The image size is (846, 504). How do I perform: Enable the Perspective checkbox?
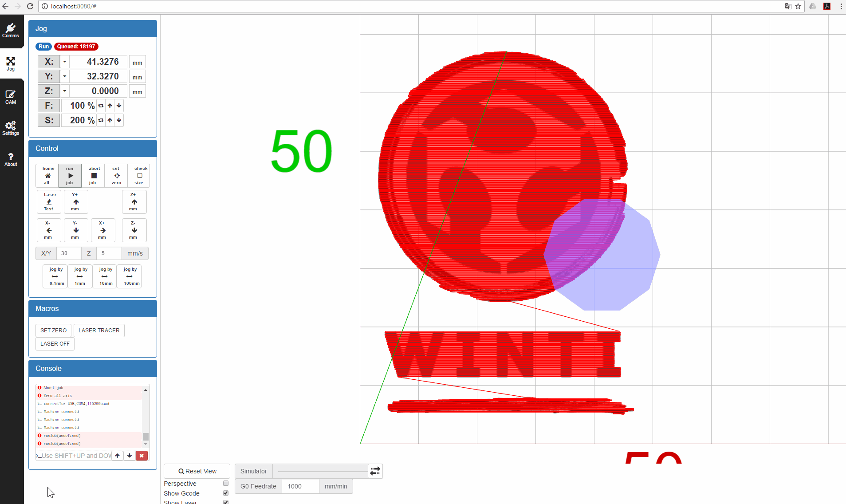(226, 484)
